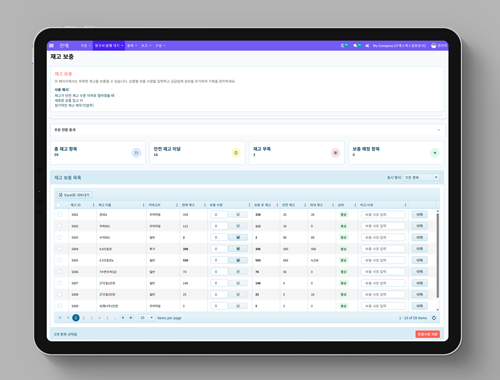The width and height of the screenshot is (500, 380).
Task: Select the checkbox for row S002
Action: tap(59, 226)
